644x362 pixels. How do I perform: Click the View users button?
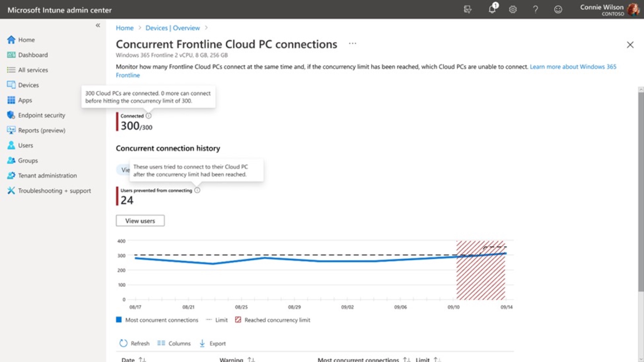(x=140, y=221)
